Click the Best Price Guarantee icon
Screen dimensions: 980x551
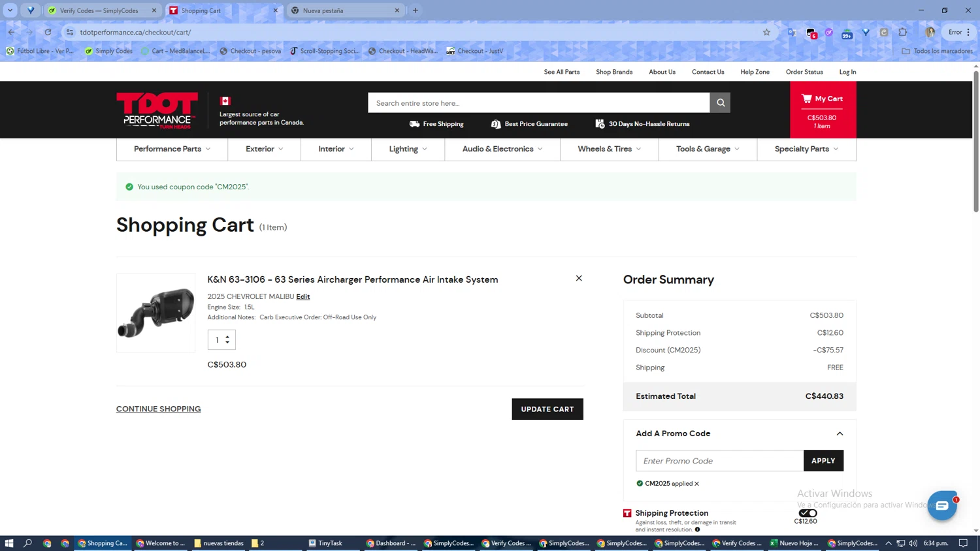[x=496, y=124]
